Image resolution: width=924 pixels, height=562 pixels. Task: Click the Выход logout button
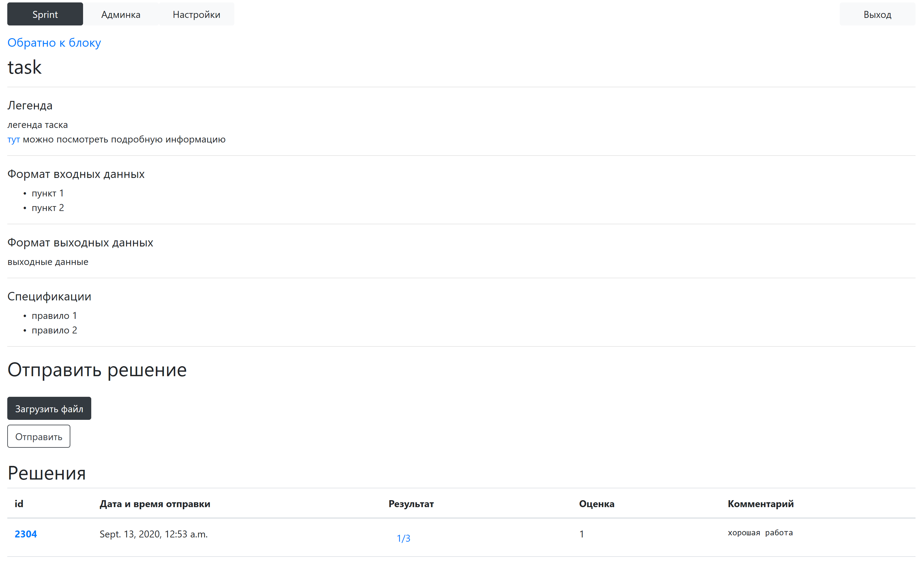pos(877,14)
